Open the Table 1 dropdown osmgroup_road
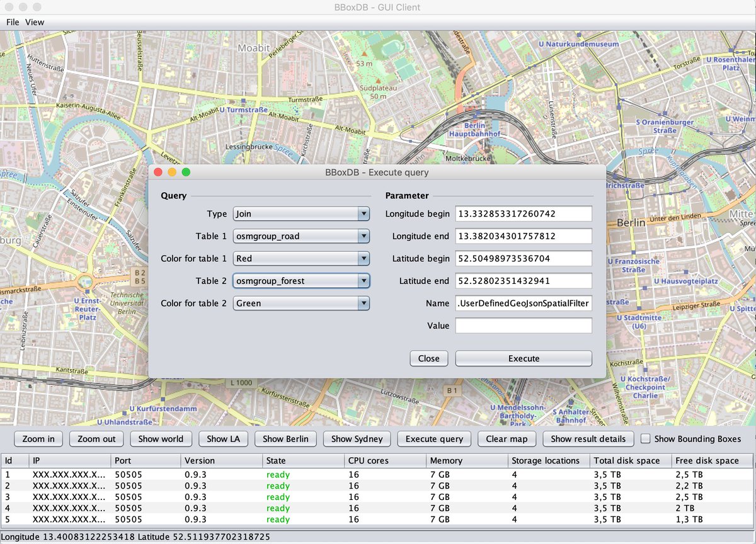756x544 pixels. point(301,236)
